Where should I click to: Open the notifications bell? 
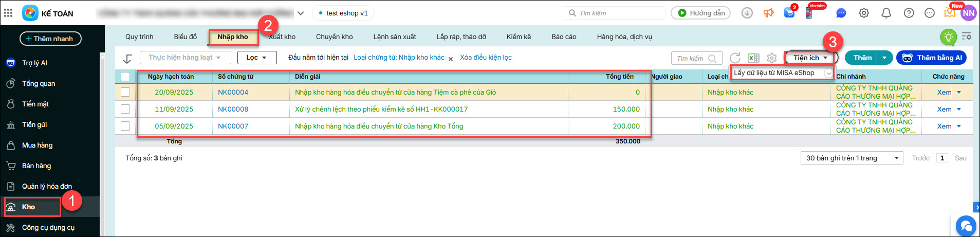[886, 13]
